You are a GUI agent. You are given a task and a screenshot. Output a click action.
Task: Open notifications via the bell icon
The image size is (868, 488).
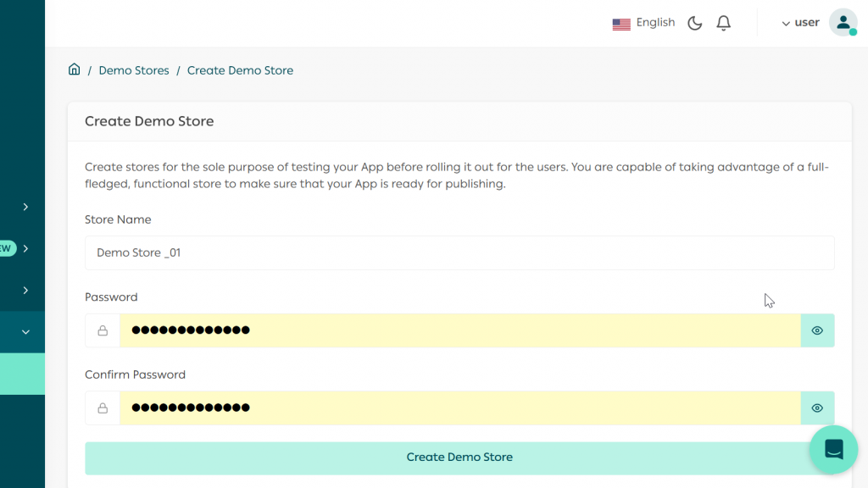pos(723,23)
